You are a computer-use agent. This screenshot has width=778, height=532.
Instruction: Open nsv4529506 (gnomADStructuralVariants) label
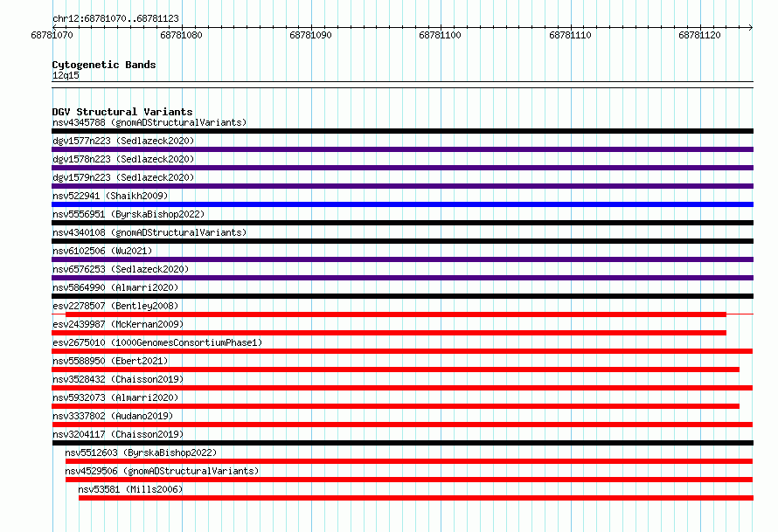tap(162, 471)
